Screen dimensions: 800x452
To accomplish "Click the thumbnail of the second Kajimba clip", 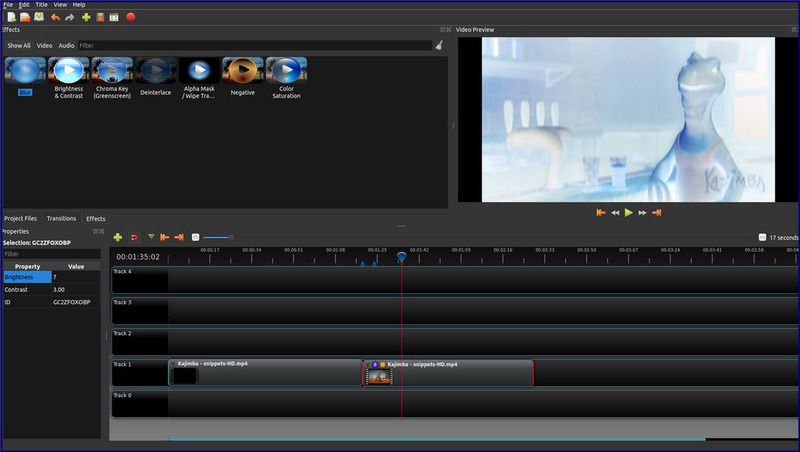I will point(379,376).
